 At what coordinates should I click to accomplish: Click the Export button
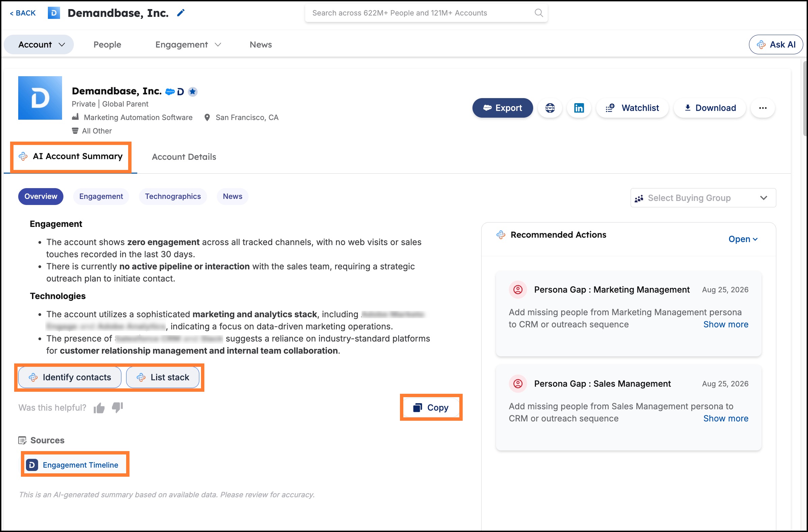pyautogui.click(x=503, y=108)
